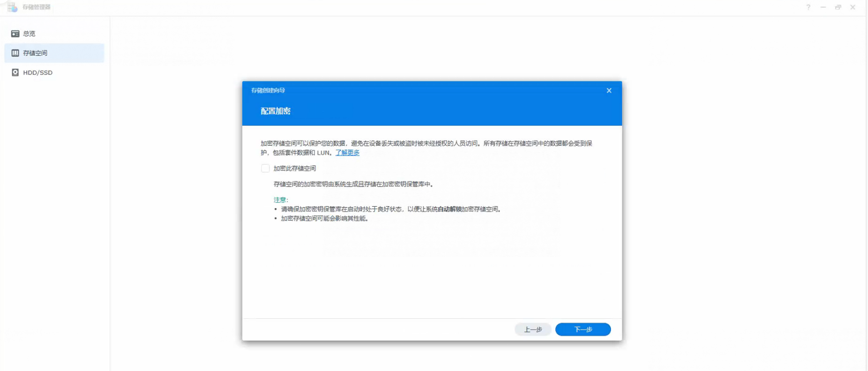
Task: Click the Storage Manager app icon in title bar
Action: tap(12, 7)
